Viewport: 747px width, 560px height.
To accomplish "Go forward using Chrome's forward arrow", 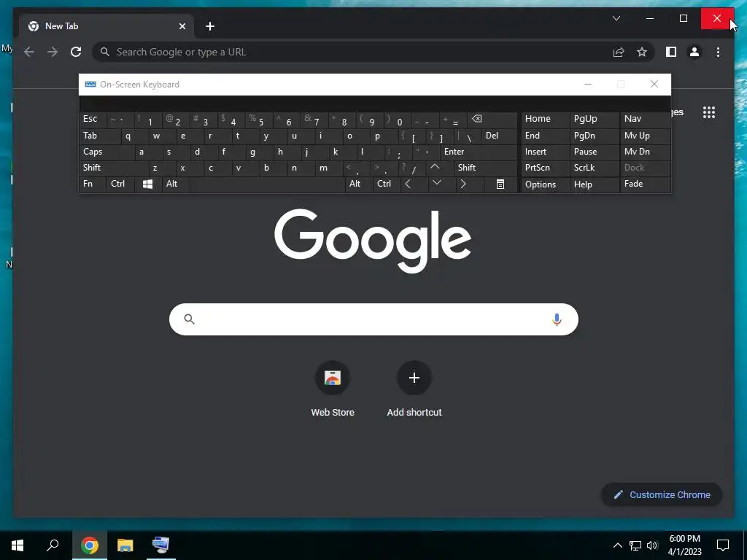I will [x=53, y=52].
